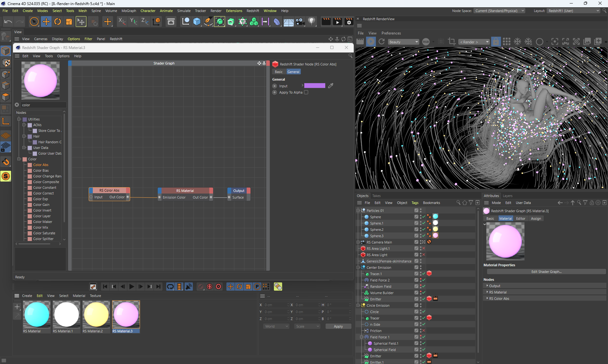Click the Undo arrow icon
The image size is (608, 364).
pyautogui.click(x=8, y=22)
